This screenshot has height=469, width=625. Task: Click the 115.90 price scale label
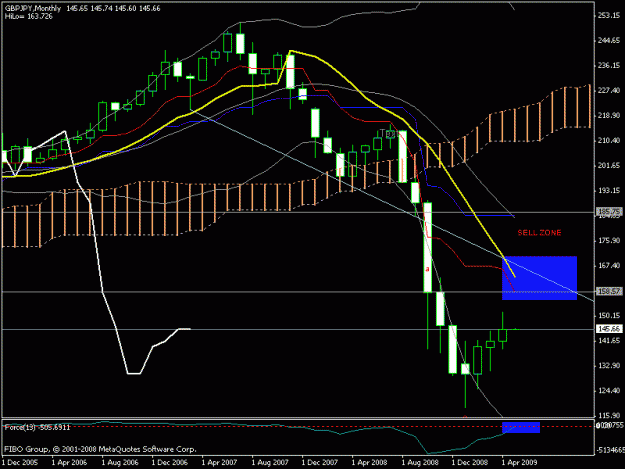(x=609, y=416)
